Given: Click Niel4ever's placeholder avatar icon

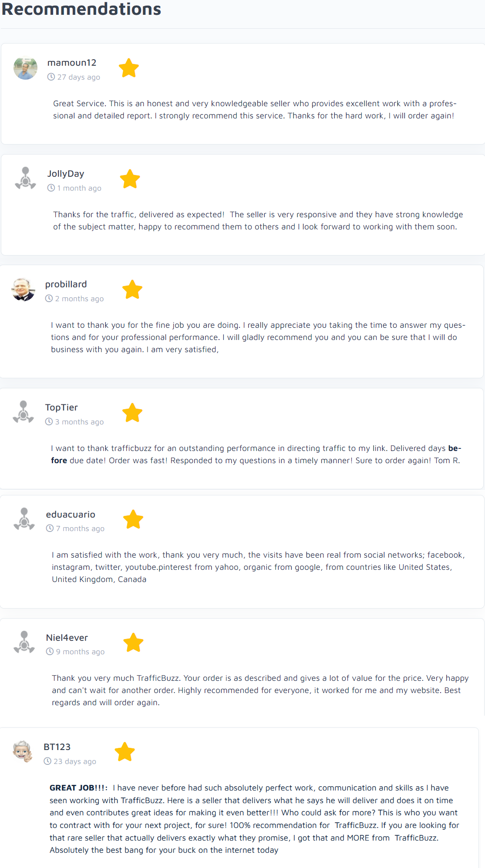Looking at the screenshot, I should tap(24, 643).
